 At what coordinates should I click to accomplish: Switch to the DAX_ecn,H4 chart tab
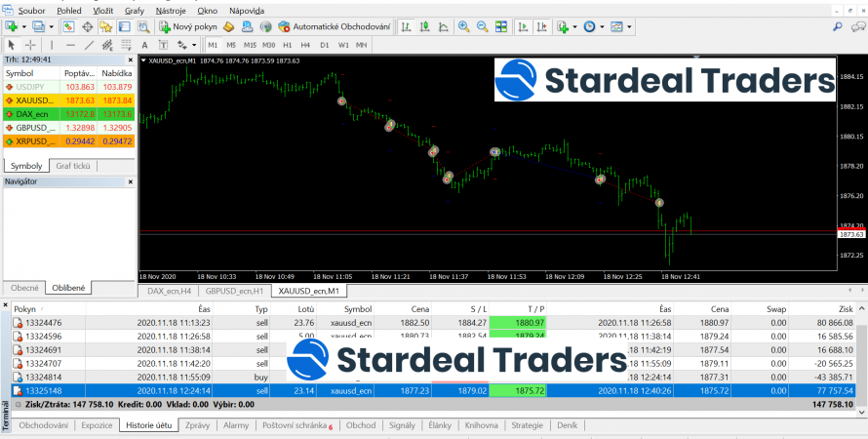169,291
